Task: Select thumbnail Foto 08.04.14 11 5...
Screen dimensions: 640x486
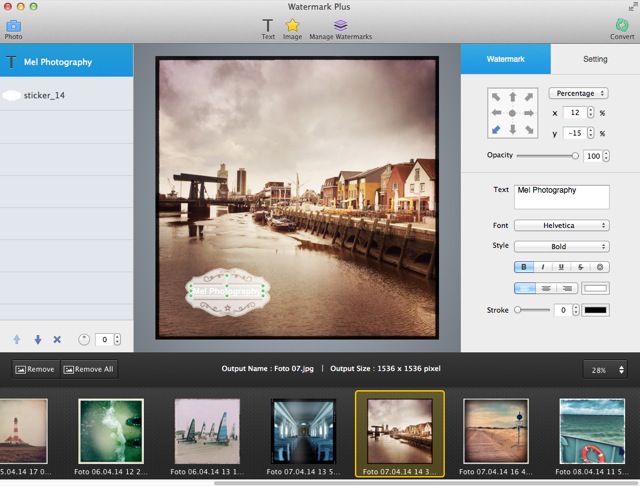Action: [x=592, y=431]
